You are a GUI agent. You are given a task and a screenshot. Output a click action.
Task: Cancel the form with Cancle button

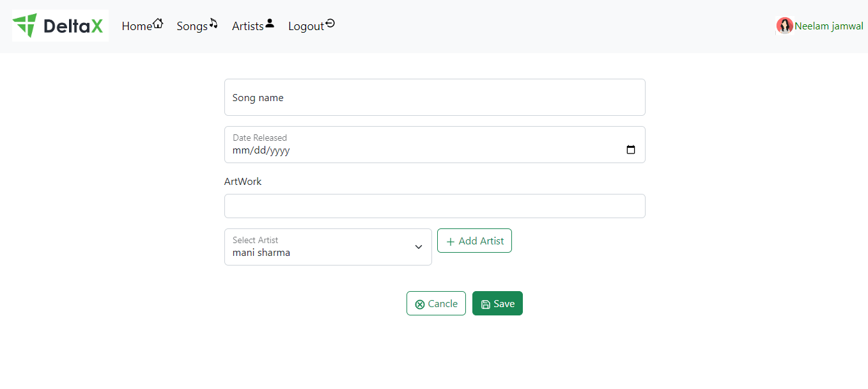point(436,303)
